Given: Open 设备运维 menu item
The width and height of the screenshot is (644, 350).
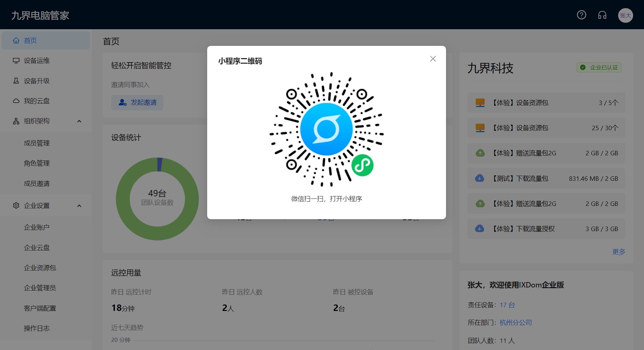Looking at the screenshot, I should click(46, 60).
